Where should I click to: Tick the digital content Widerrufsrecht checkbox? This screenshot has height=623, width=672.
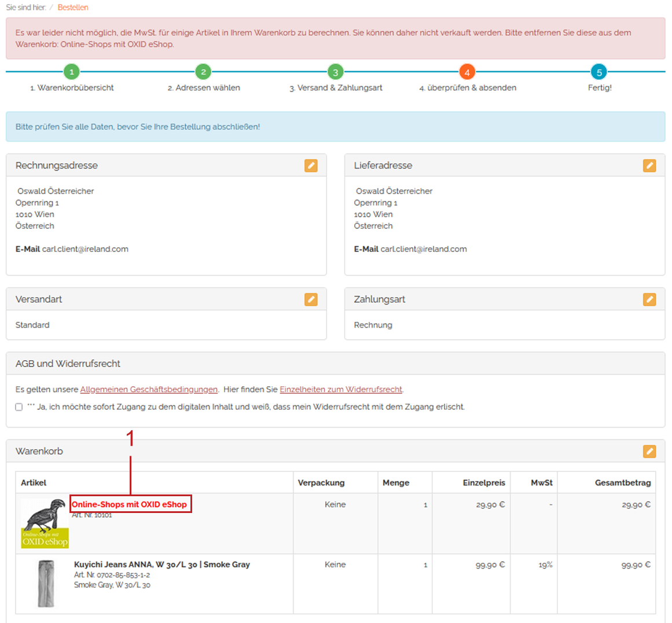(x=19, y=407)
